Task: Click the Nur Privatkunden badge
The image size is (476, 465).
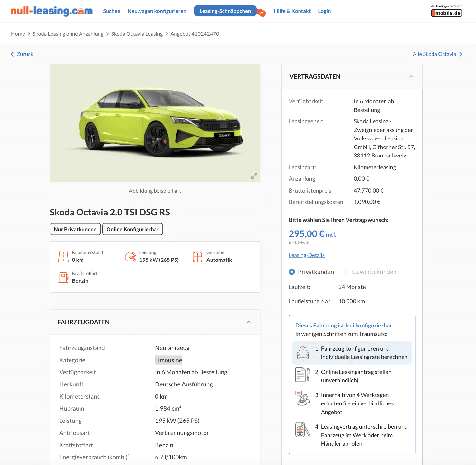Action: [x=75, y=229]
